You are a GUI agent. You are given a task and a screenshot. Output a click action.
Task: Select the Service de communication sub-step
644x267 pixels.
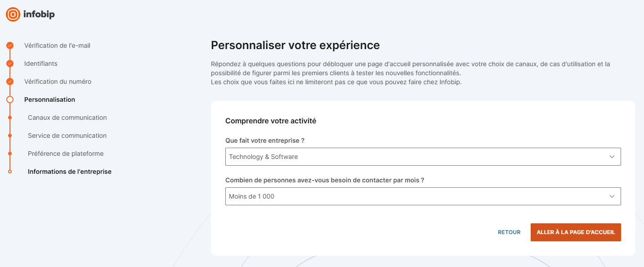(x=67, y=136)
